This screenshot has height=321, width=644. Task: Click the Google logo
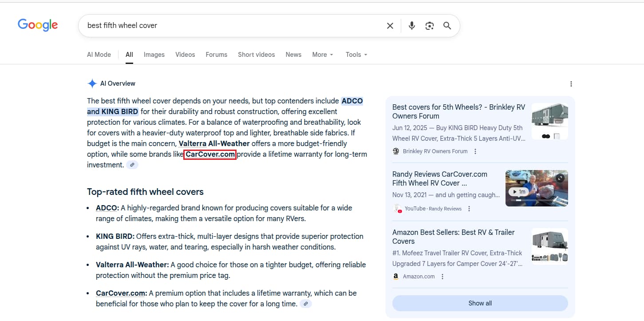[38, 25]
